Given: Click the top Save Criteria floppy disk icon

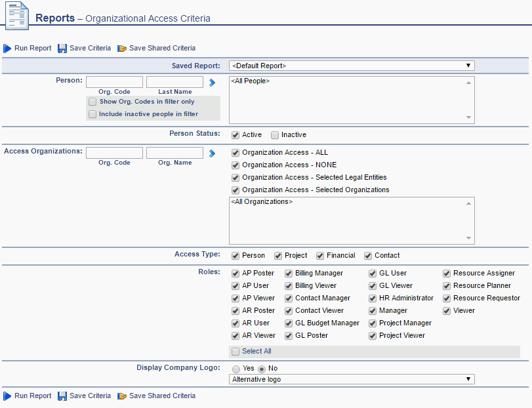Looking at the screenshot, I should click(x=62, y=49).
